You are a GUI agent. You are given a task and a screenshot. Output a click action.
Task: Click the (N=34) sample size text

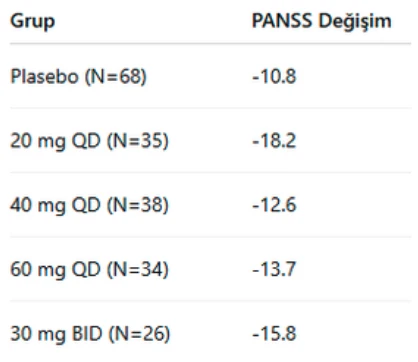point(137,270)
